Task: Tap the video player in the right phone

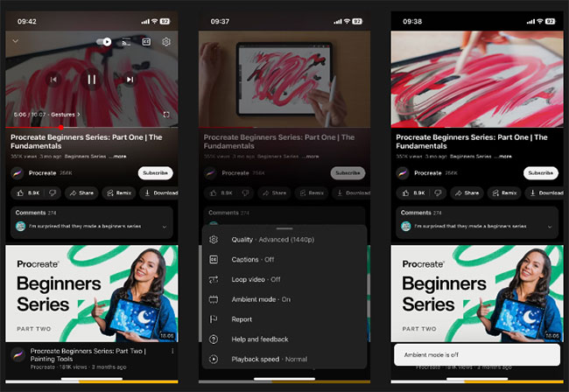Action: click(x=477, y=79)
